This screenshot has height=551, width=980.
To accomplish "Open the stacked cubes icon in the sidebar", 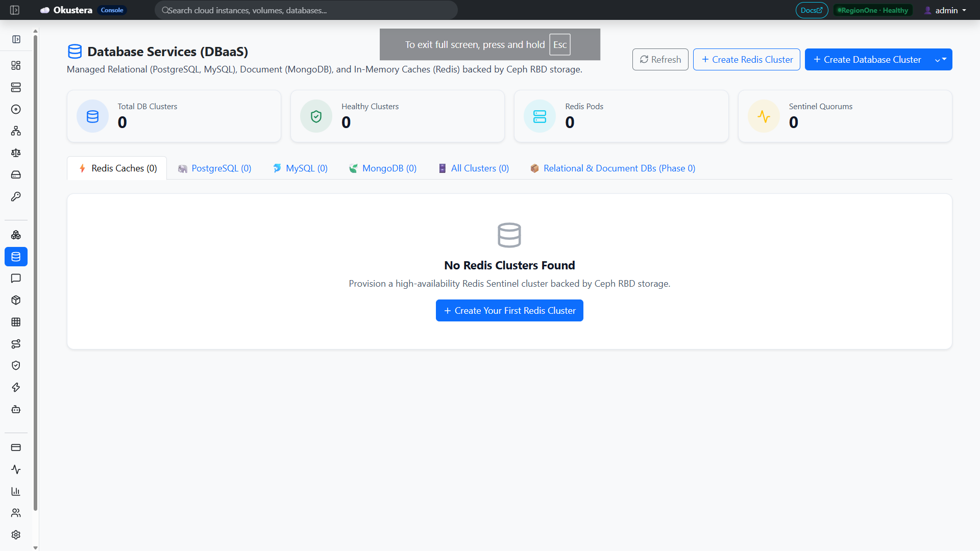I will click(x=16, y=235).
